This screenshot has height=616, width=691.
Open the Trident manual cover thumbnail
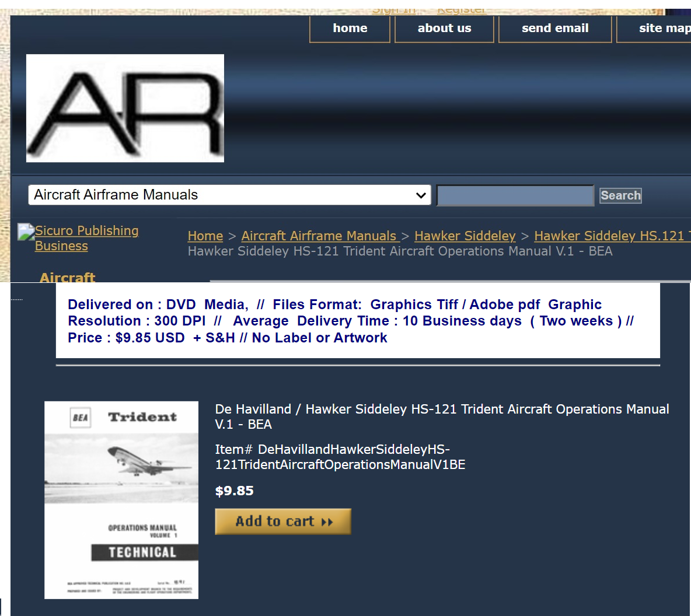click(121, 500)
